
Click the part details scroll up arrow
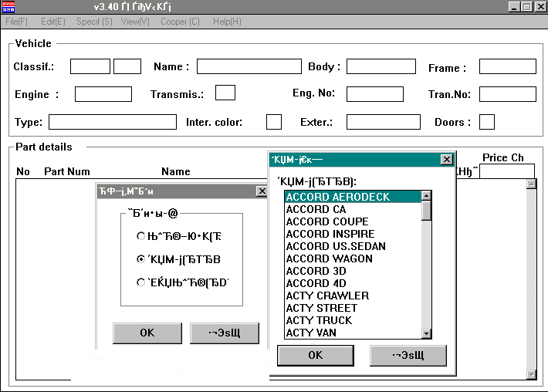click(531, 184)
